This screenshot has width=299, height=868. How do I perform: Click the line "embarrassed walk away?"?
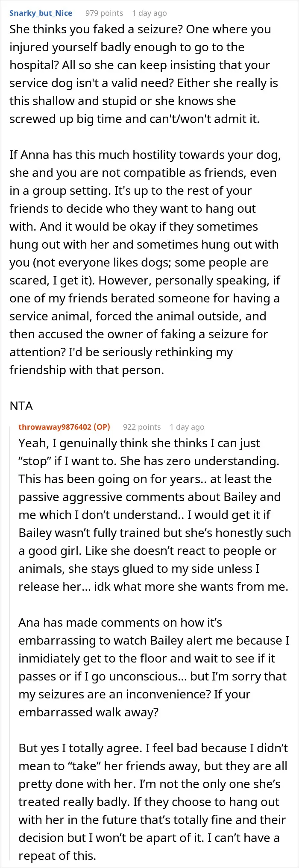click(88, 712)
